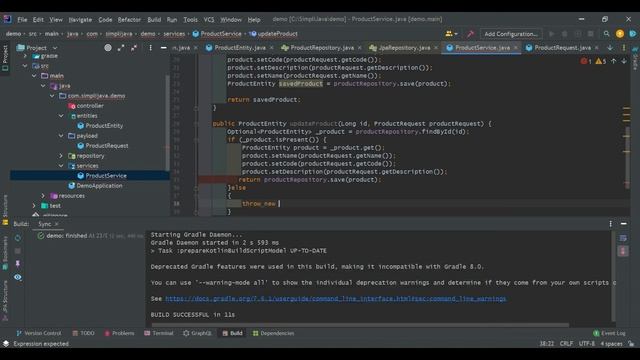Close the ProductService.java tab
This screenshot has height=360, width=640.
[516, 48]
